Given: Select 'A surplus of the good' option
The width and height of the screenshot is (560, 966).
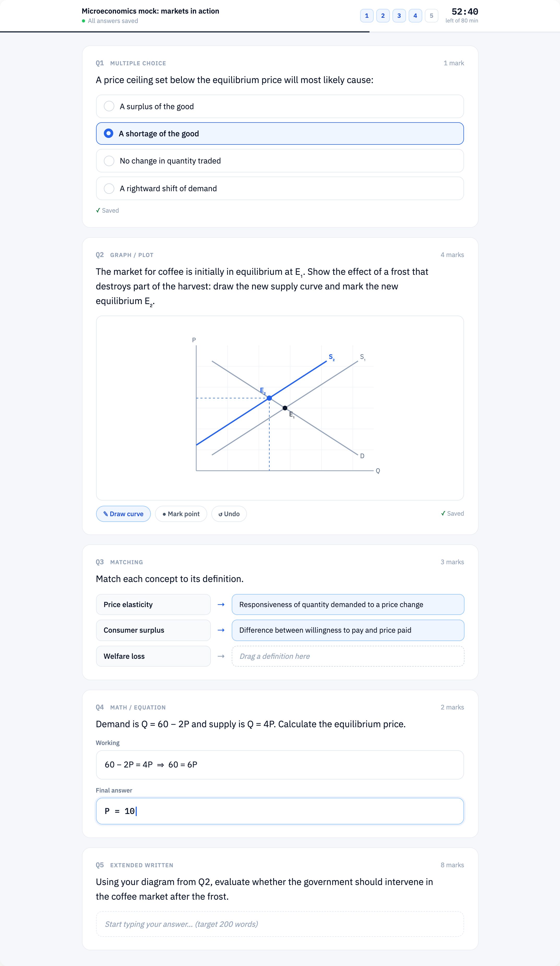Looking at the screenshot, I should point(280,106).
